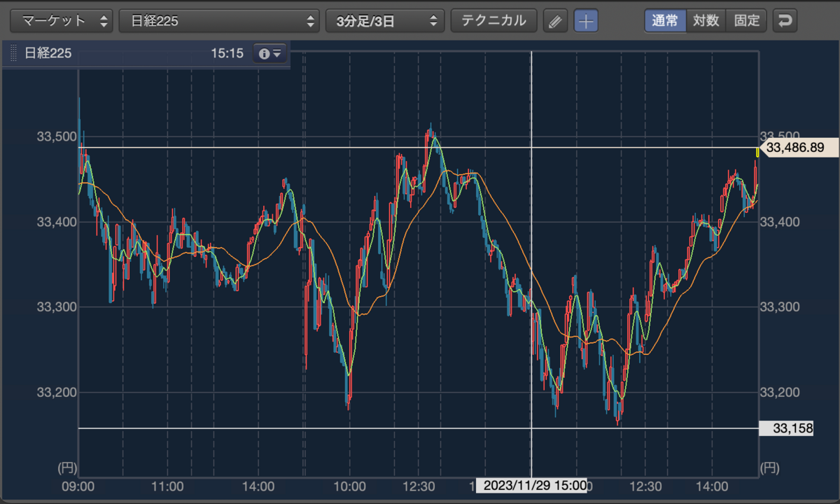Click the yellow latest candle marker
The image size is (840, 504).
click(x=757, y=152)
